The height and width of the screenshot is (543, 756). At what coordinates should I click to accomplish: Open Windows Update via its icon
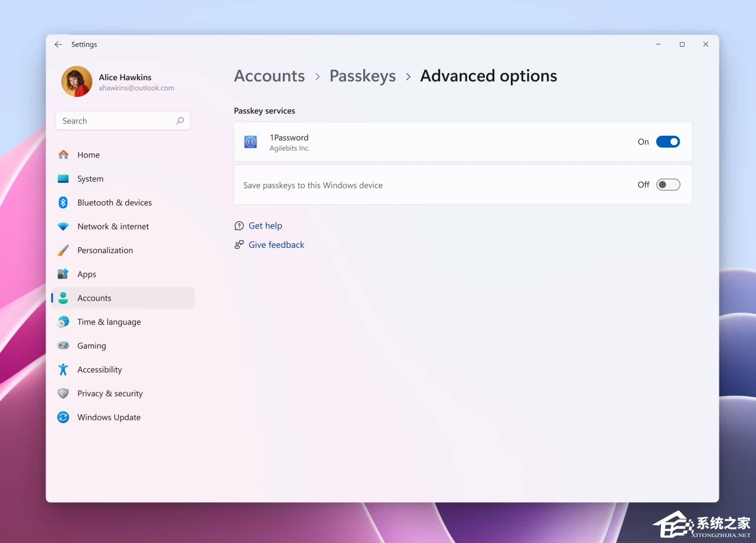(63, 417)
